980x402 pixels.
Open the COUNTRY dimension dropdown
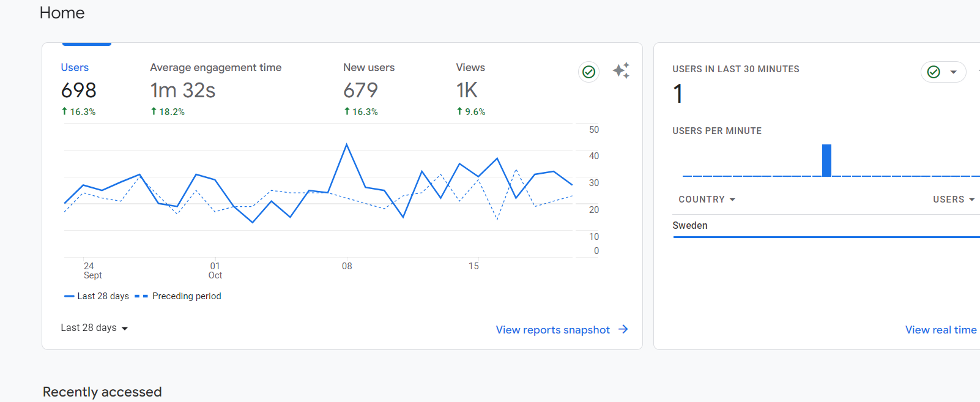[x=707, y=199]
